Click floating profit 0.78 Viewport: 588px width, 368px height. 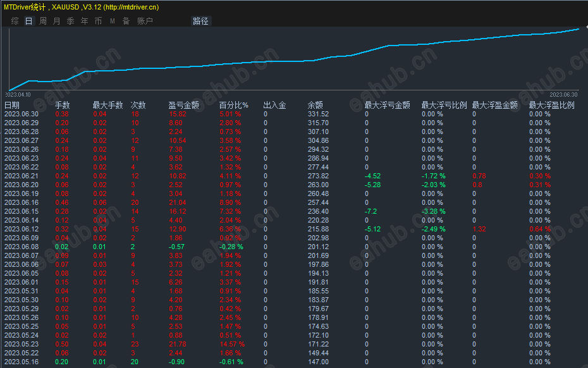coord(479,176)
